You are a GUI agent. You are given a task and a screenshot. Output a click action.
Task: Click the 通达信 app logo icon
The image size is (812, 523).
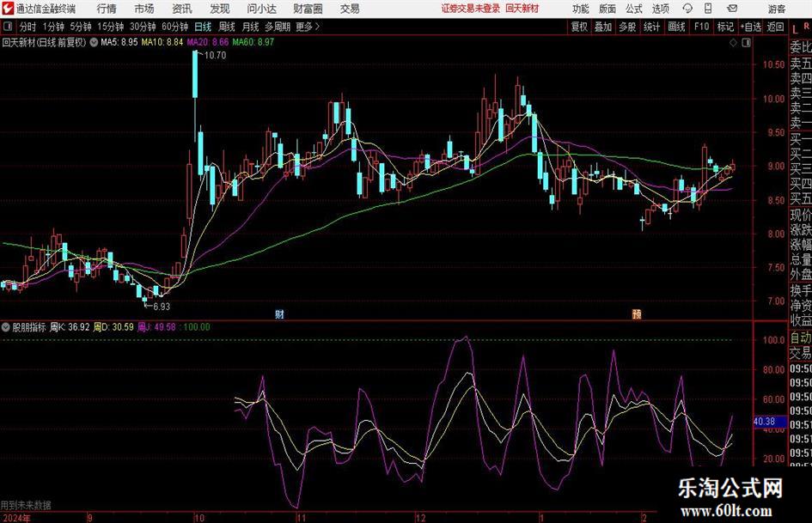[x=8, y=9]
